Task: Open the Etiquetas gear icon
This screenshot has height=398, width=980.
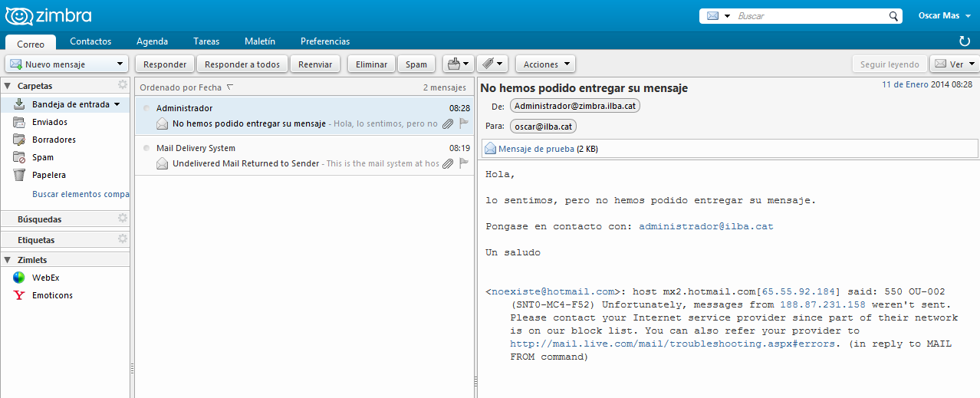Action: tap(122, 239)
